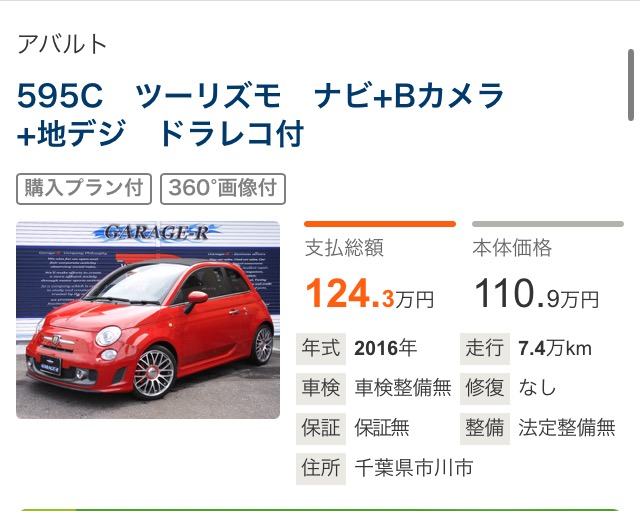Open the red Abarth car photo
The height and width of the screenshot is (511, 640).
148,320
